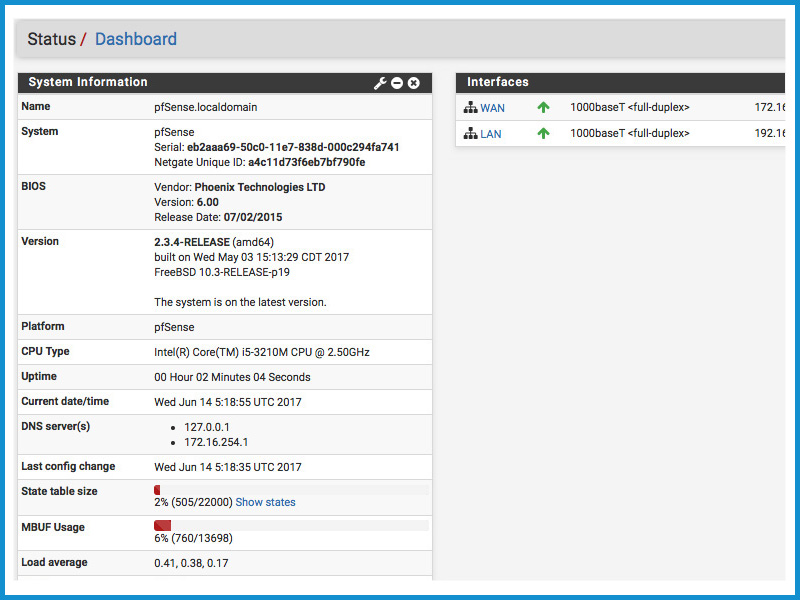Image resolution: width=800 pixels, height=600 pixels.
Task: Click the Current date/time label
Action: 65,402
